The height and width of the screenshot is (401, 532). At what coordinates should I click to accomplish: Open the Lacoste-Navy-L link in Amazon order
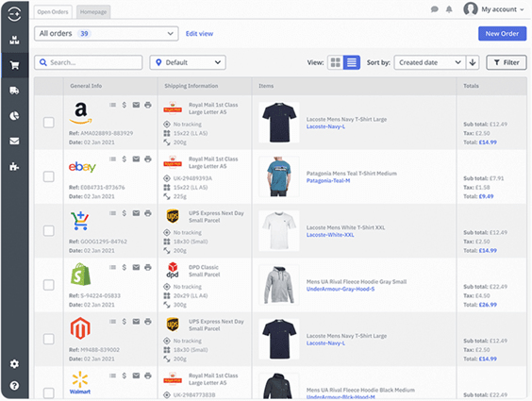point(325,126)
